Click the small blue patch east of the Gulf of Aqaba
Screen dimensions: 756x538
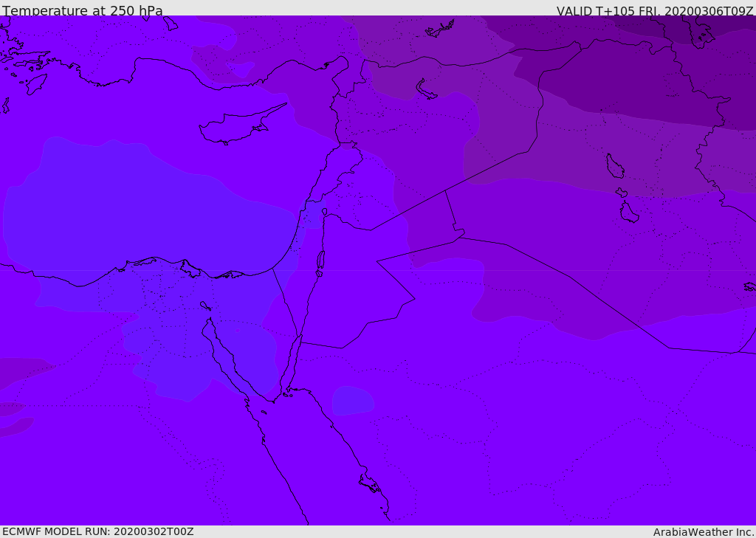pos(353,401)
